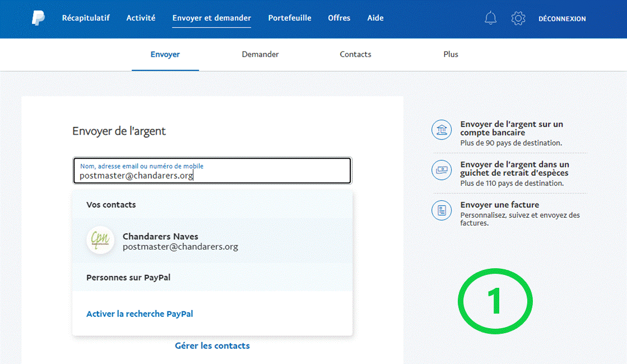Click Personnalisez, suivez et envoyez des factures text
Image resolution: width=627 pixels, height=364 pixels.
[520, 219]
